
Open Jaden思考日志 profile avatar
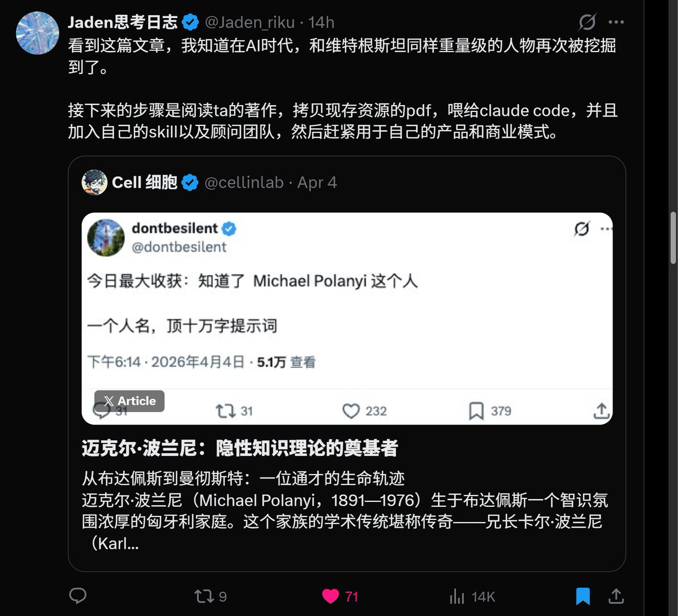[37, 33]
